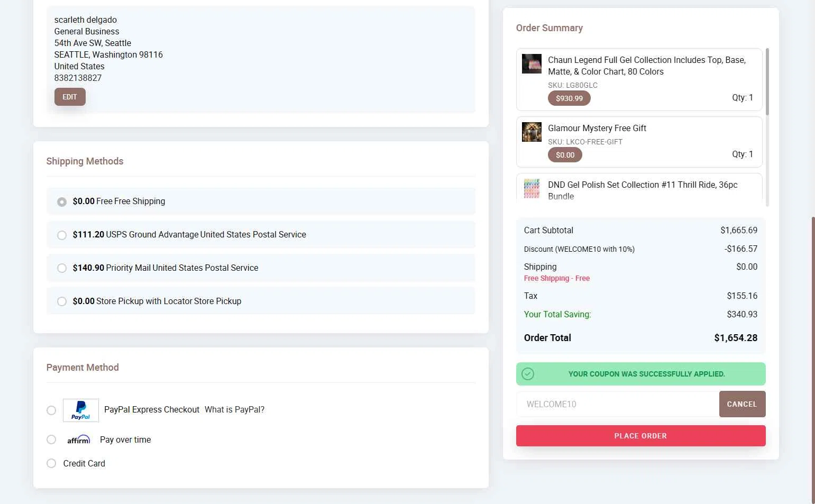This screenshot has width=815, height=504.
Task: Click the page vertical scrollbar
Action: click(x=813, y=360)
